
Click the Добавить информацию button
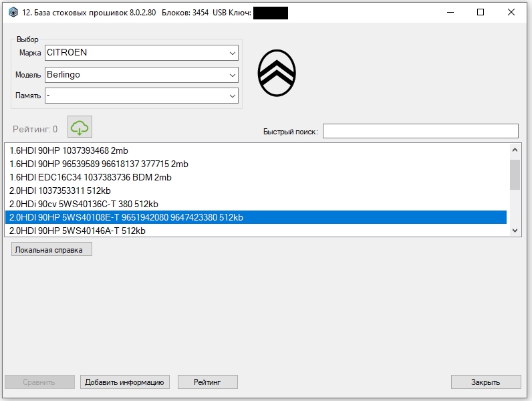pos(124,382)
